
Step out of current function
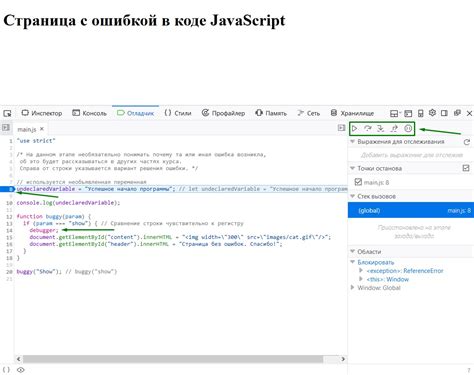(394, 128)
